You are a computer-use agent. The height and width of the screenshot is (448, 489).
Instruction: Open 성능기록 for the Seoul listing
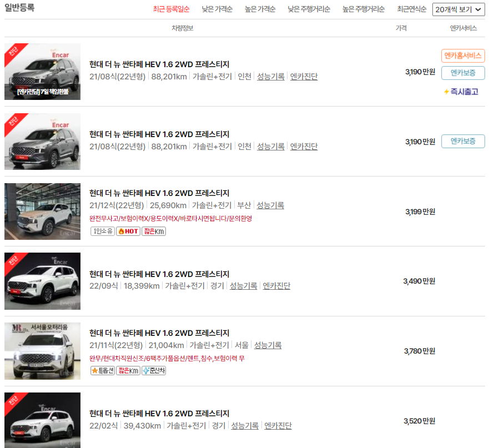pyautogui.click(x=268, y=345)
